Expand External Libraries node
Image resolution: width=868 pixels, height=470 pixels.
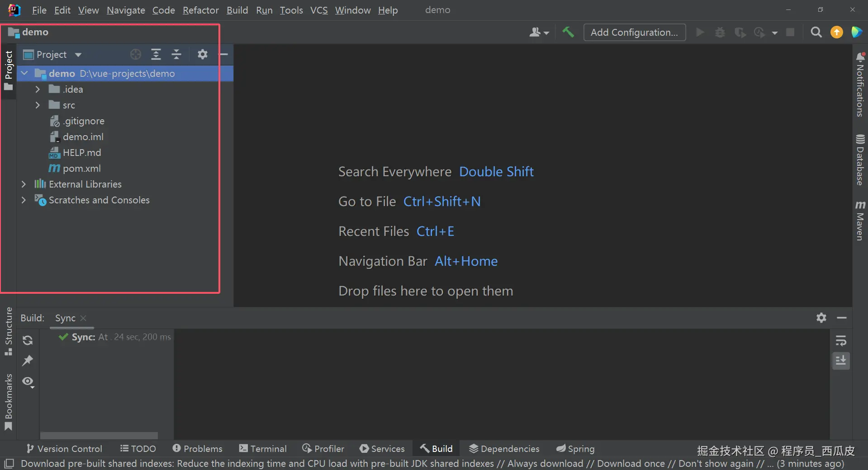click(24, 184)
